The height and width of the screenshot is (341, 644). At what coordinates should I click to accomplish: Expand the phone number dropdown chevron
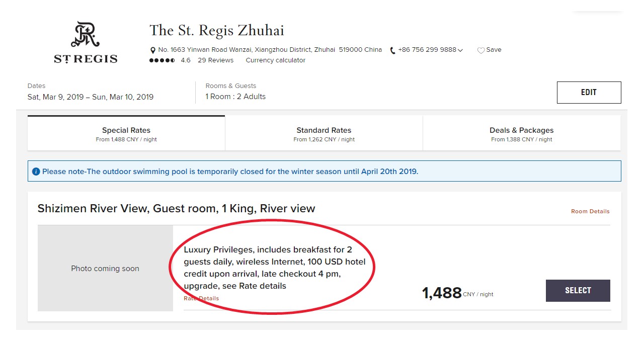(x=460, y=50)
